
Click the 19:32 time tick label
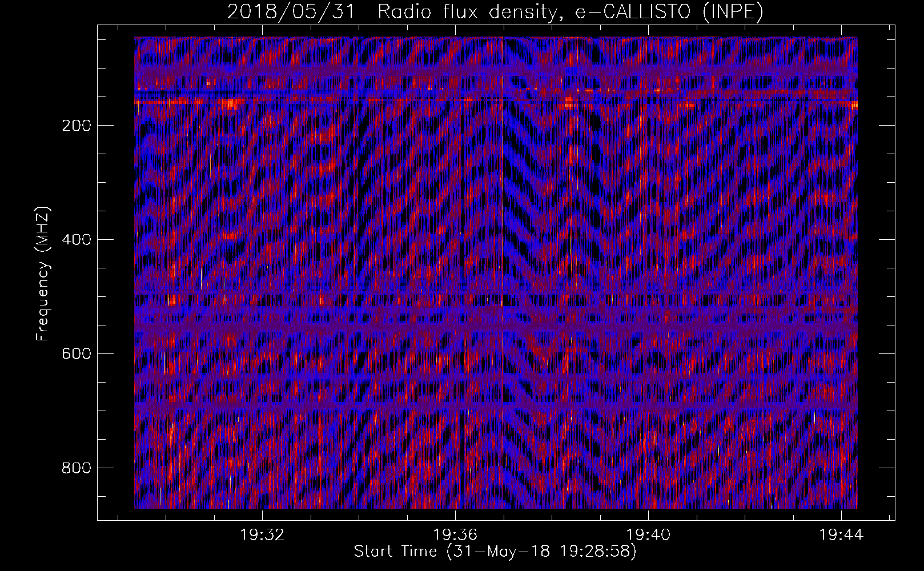pyautogui.click(x=262, y=535)
